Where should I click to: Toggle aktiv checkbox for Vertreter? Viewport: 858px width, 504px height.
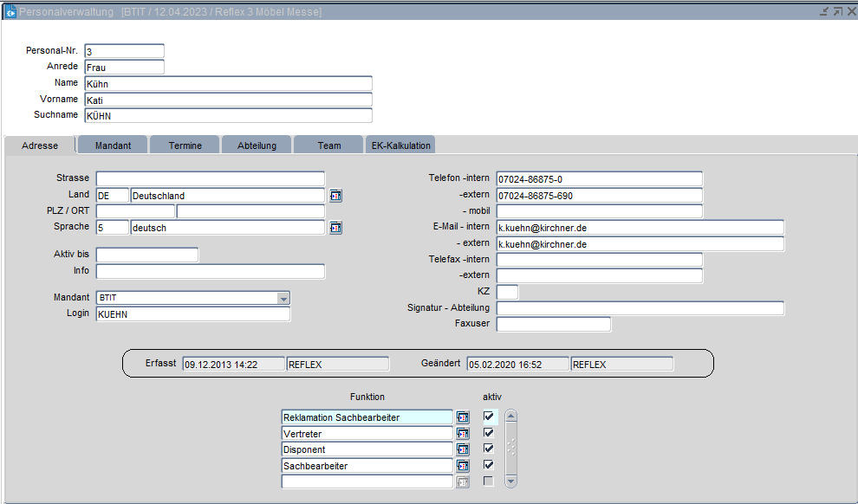point(490,433)
